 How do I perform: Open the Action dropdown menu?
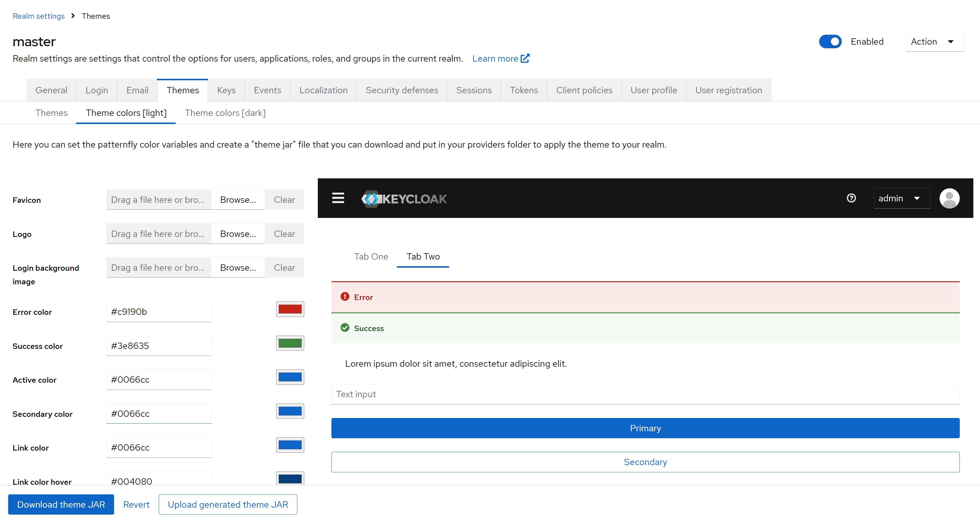[934, 41]
